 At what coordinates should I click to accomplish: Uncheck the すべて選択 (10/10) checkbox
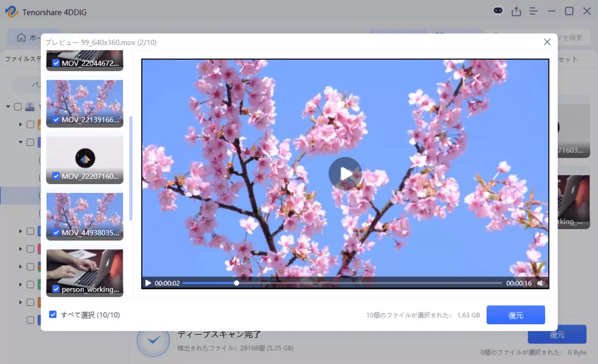(x=53, y=315)
